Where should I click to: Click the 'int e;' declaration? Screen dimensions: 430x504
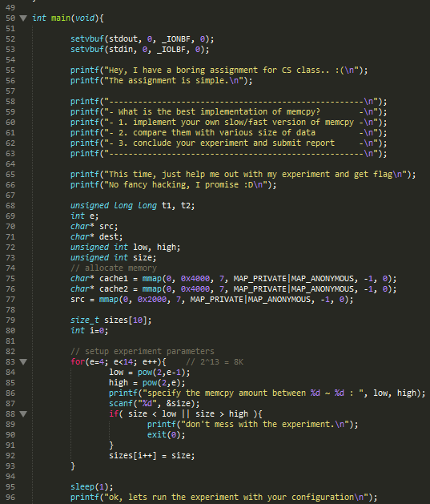[x=84, y=216]
